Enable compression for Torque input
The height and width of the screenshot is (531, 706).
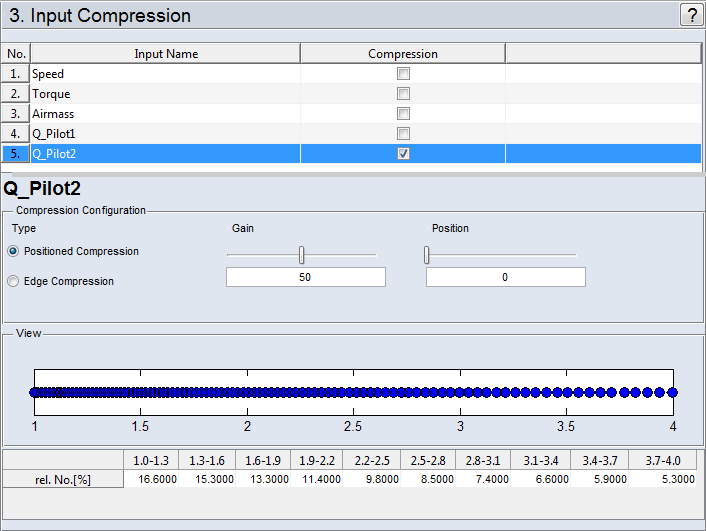click(403, 94)
